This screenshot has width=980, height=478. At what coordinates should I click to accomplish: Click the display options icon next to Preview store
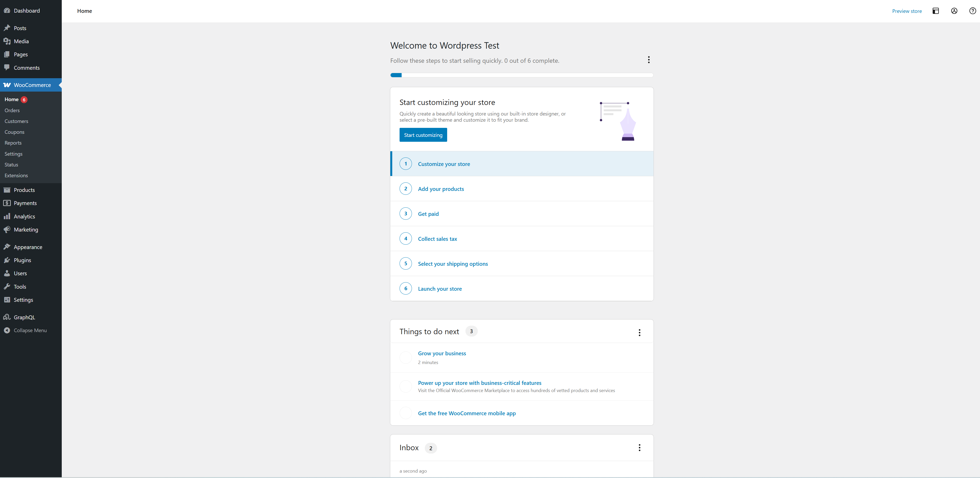coord(936,11)
